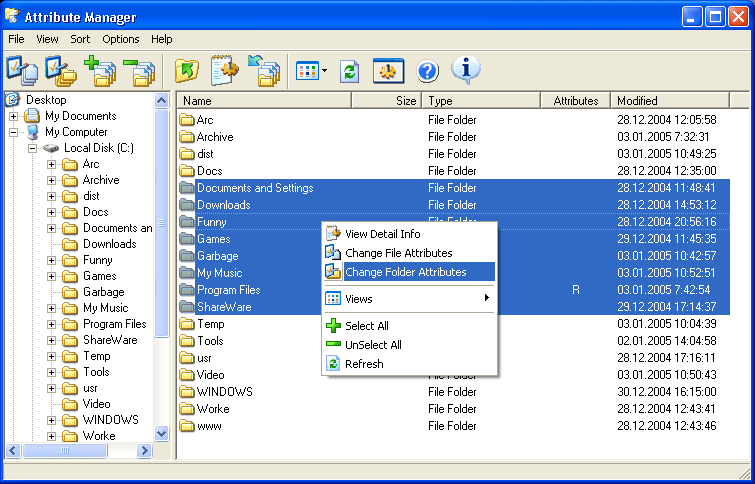The height and width of the screenshot is (484, 755).
Task: Open the Views dropdown arrow in the toolbar
Action: coord(325,71)
